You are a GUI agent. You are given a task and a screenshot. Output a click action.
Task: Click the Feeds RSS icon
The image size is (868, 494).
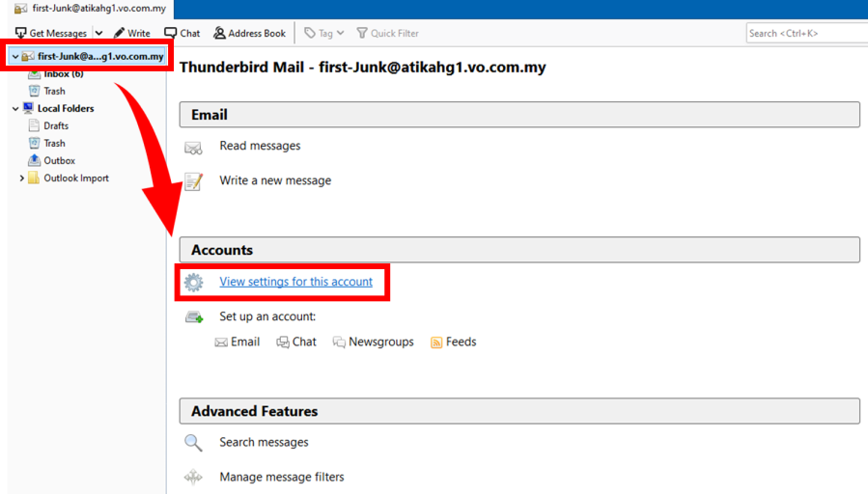[436, 343]
